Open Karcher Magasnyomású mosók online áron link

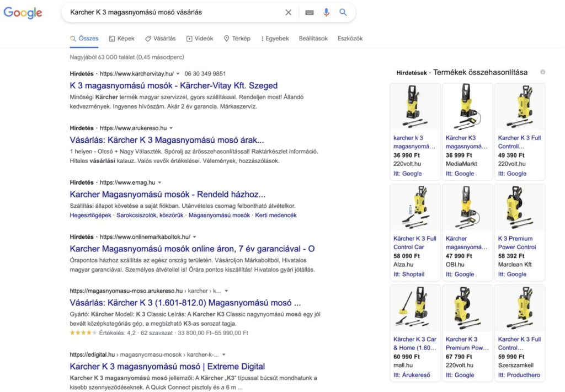(192, 249)
